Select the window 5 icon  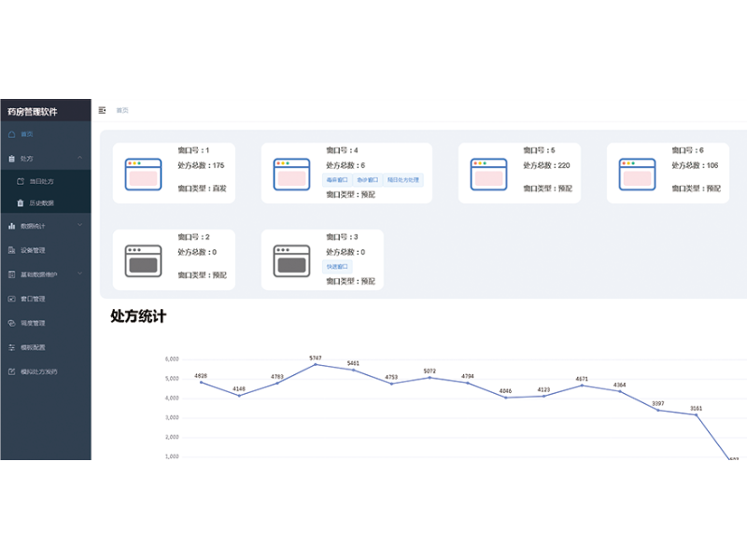[x=488, y=174]
